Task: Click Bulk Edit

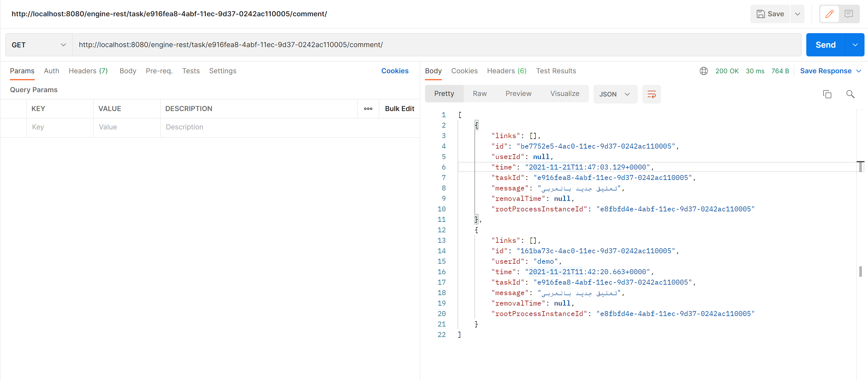Action: 400,109
